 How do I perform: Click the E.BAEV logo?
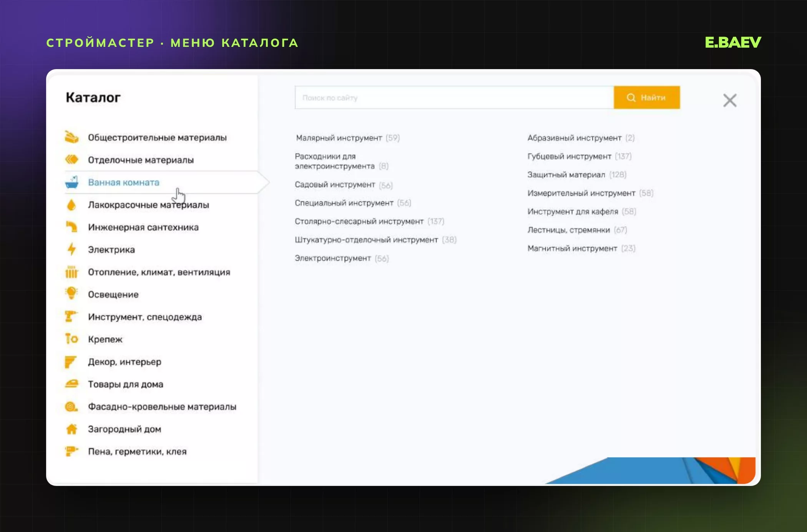tap(733, 42)
